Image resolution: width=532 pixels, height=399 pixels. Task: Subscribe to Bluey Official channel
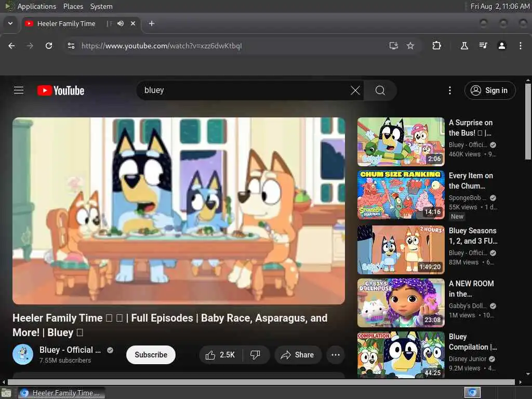[151, 355]
